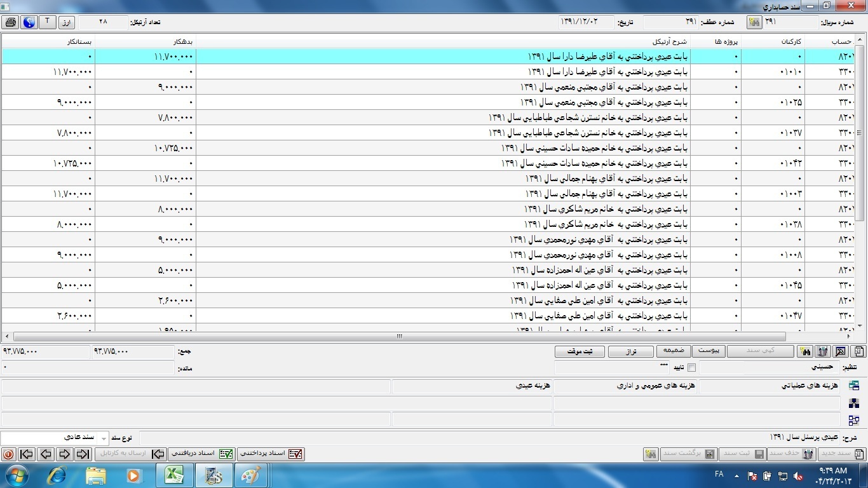Go to last record arrow button

83,454
